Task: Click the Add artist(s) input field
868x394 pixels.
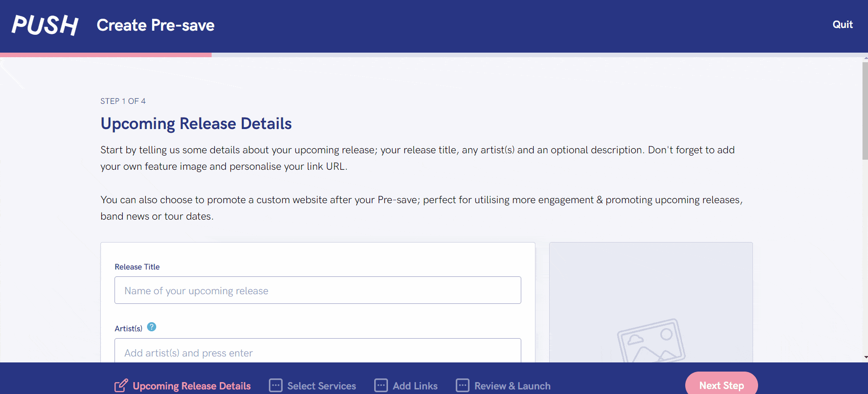Action: tap(317, 351)
